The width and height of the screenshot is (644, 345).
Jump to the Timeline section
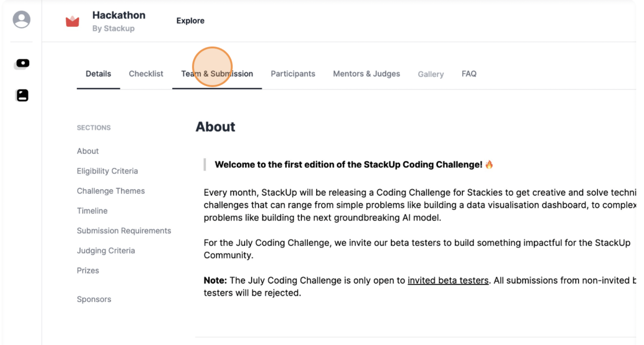click(x=92, y=211)
